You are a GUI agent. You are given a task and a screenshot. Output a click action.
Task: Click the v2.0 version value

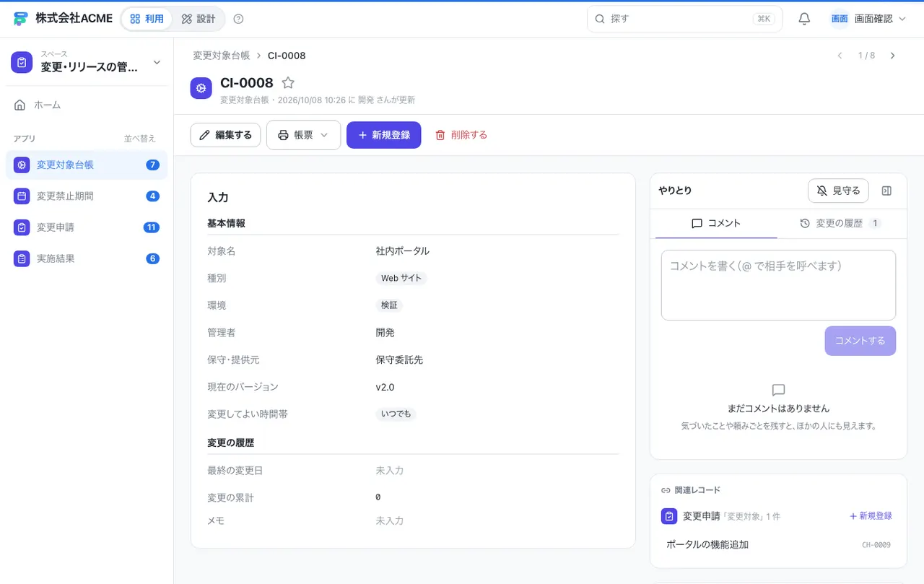point(385,387)
